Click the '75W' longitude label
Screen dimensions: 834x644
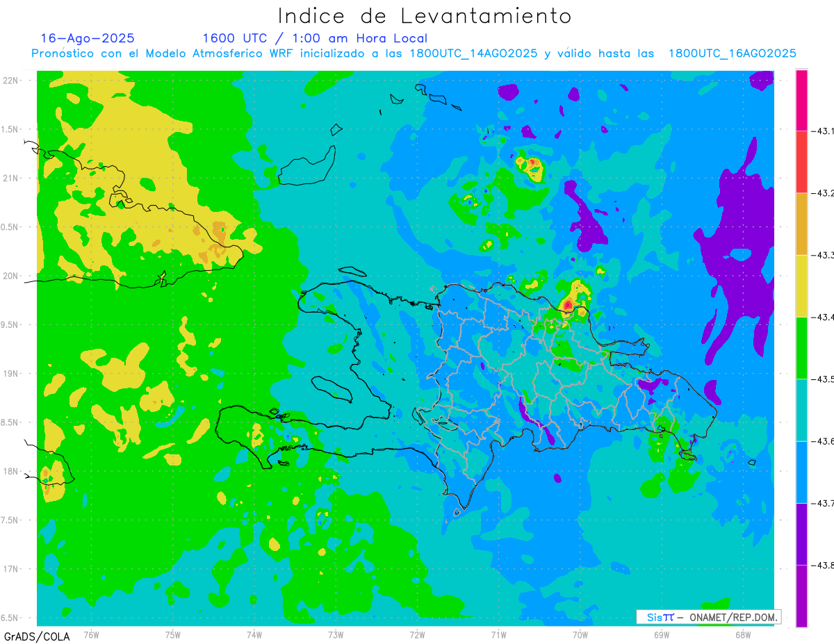pyautogui.click(x=173, y=634)
